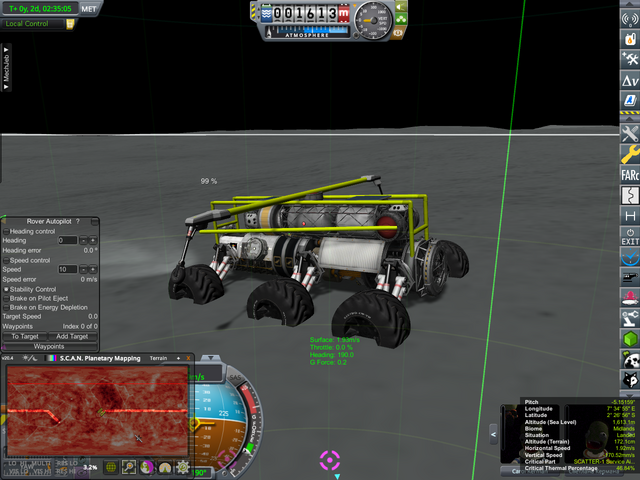Click the white wavy-line icon

click(630, 195)
